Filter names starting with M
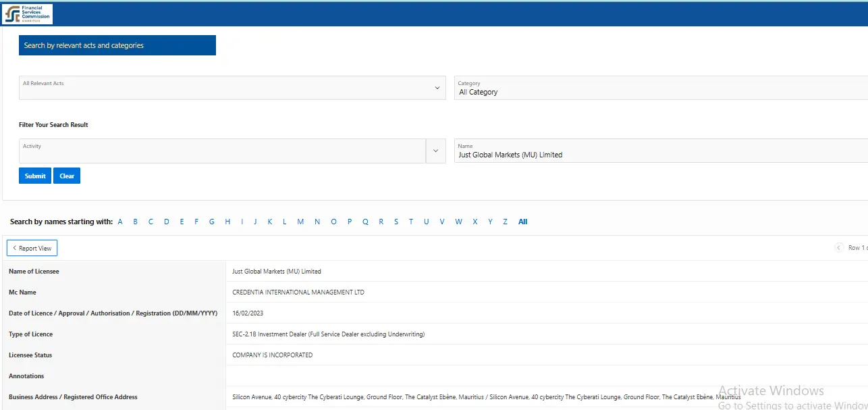Image resolution: width=868 pixels, height=410 pixels. point(300,222)
